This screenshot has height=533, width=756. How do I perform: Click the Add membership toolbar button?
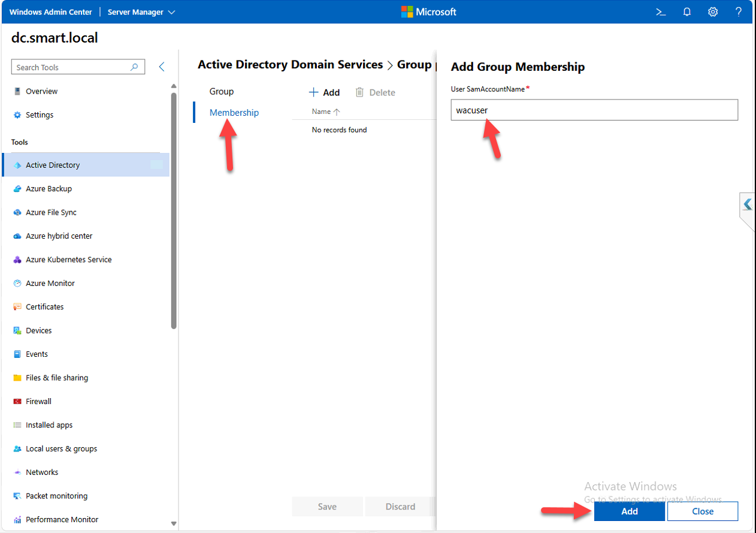coord(324,92)
